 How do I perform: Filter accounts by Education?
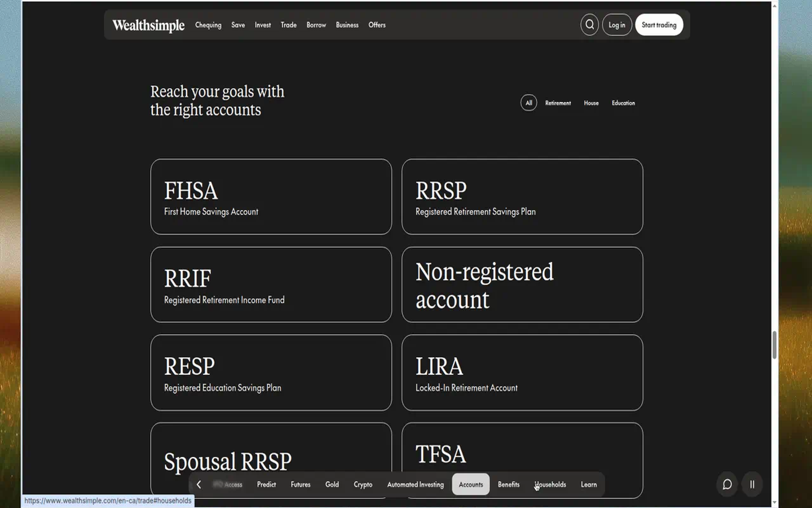[623, 103]
